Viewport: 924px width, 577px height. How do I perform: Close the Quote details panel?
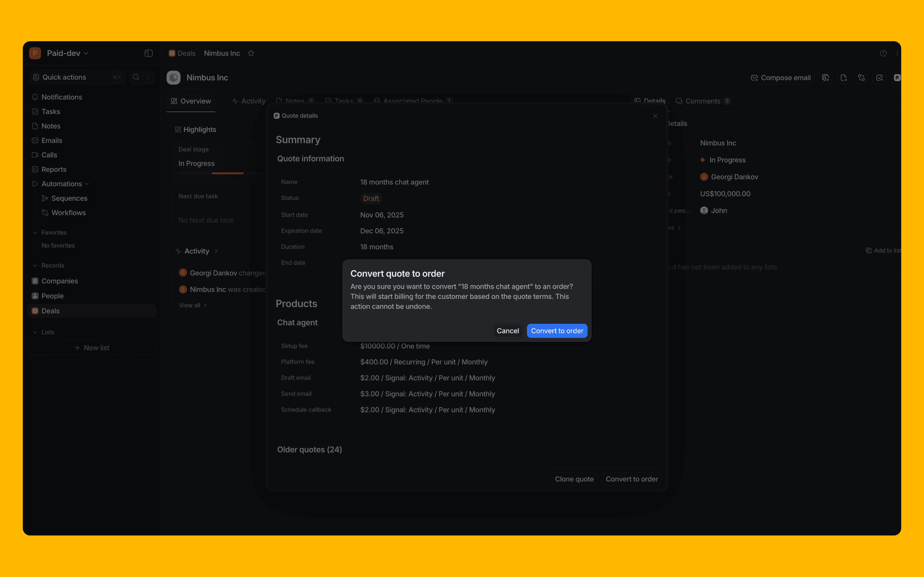tap(655, 116)
